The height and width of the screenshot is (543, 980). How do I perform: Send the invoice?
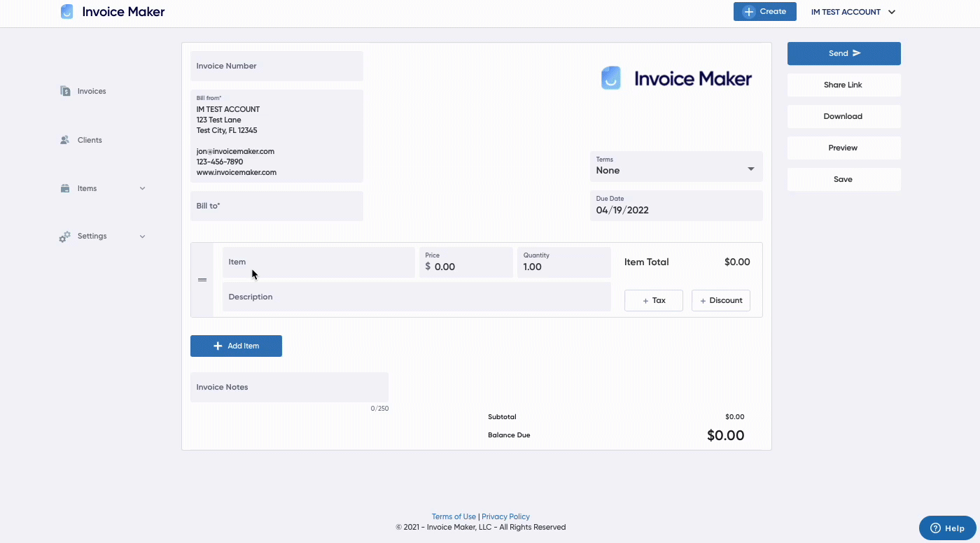[844, 53]
